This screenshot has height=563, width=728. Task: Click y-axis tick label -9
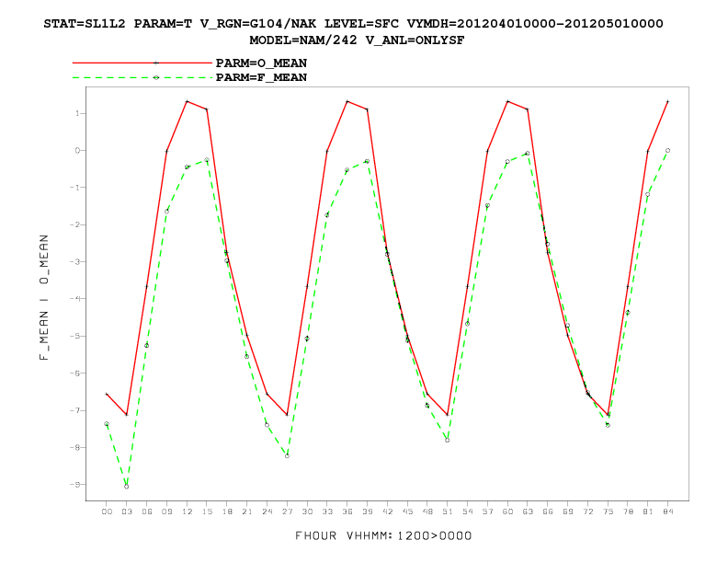74,485
